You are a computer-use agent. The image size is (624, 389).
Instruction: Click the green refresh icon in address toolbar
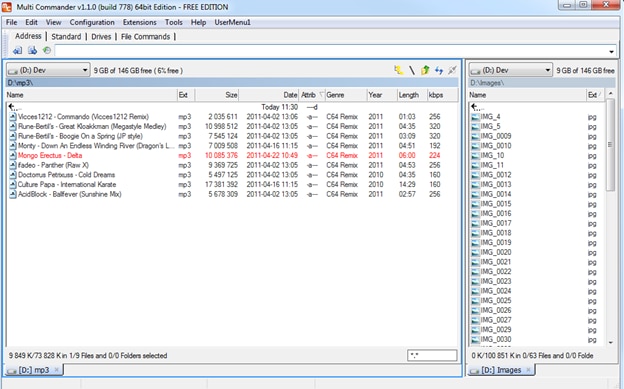click(x=47, y=51)
